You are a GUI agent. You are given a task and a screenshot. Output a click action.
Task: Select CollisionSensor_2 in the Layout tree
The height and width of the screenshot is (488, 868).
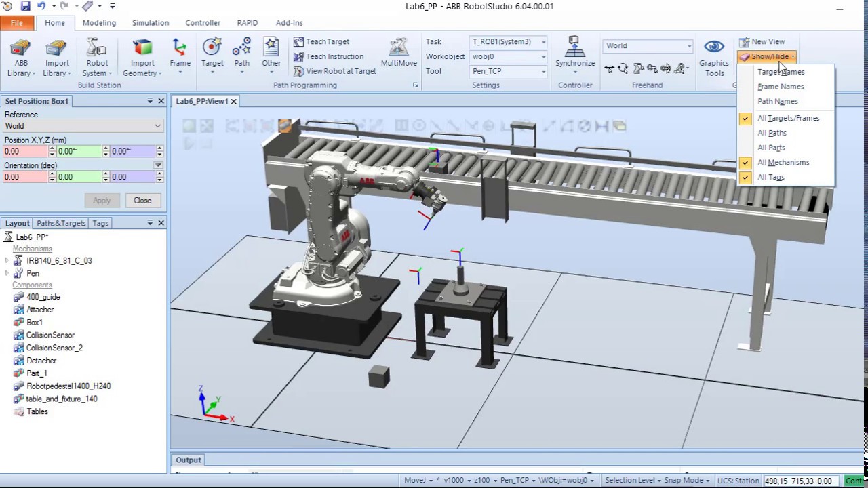pos(54,348)
